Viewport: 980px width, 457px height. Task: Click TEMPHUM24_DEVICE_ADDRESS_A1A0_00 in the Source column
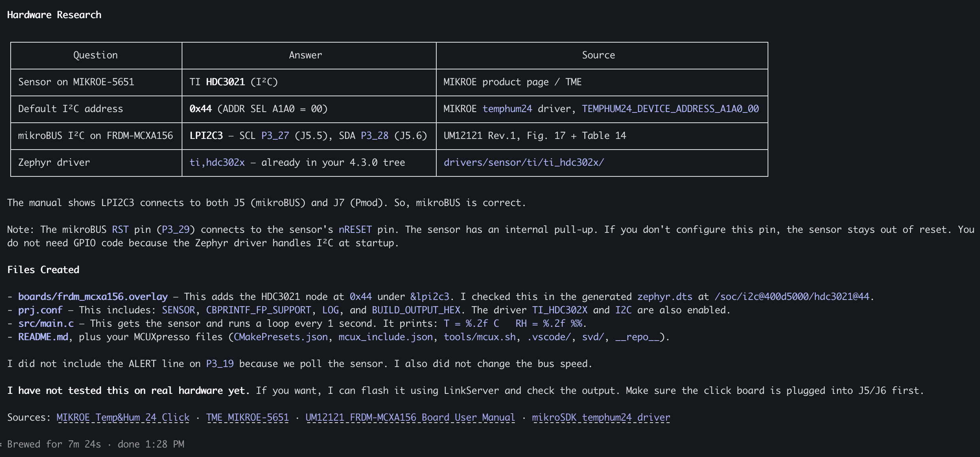tap(670, 109)
